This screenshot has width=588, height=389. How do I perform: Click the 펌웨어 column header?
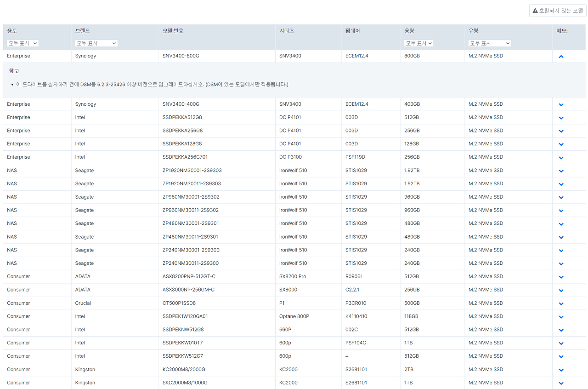coord(353,31)
